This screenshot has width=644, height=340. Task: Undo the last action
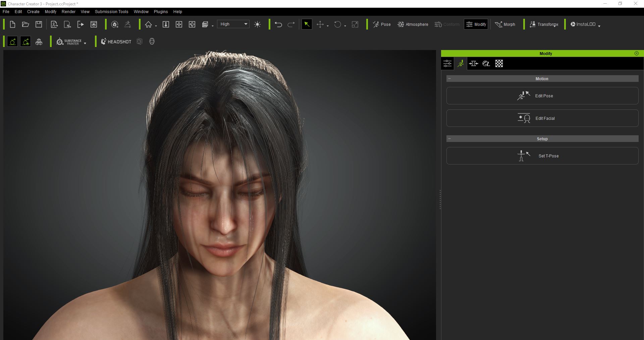tap(278, 24)
